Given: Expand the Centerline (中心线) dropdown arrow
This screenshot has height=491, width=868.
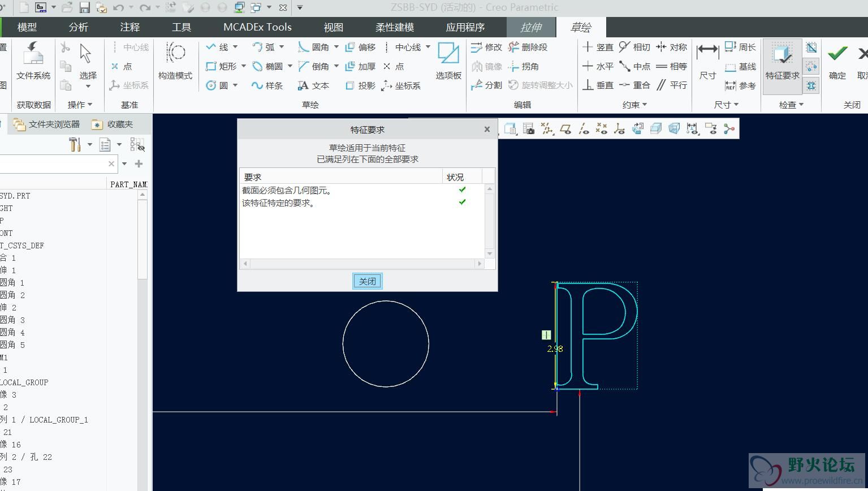Looking at the screenshot, I should tap(428, 47).
